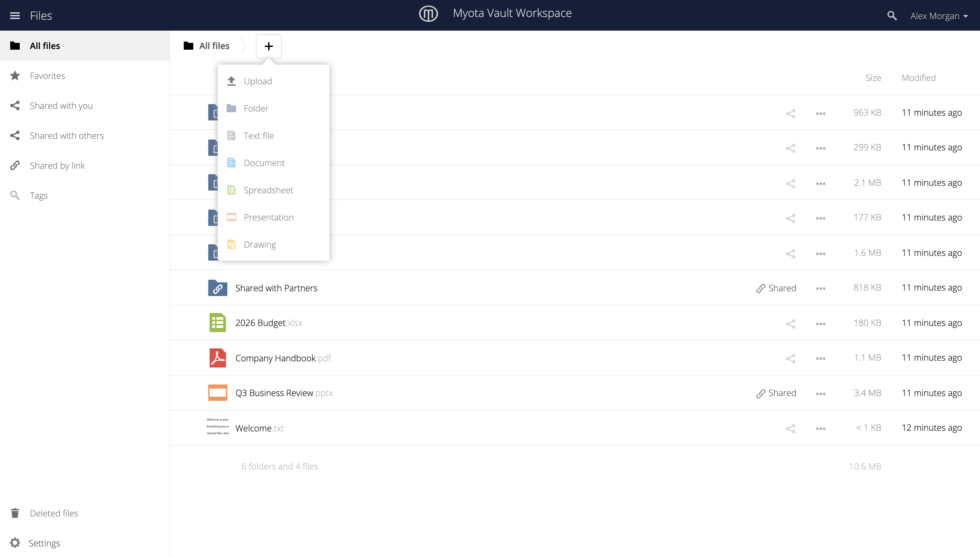The width and height of the screenshot is (980, 558).
Task: Open 2026 Budget.xlsx file
Action: [x=269, y=323]
